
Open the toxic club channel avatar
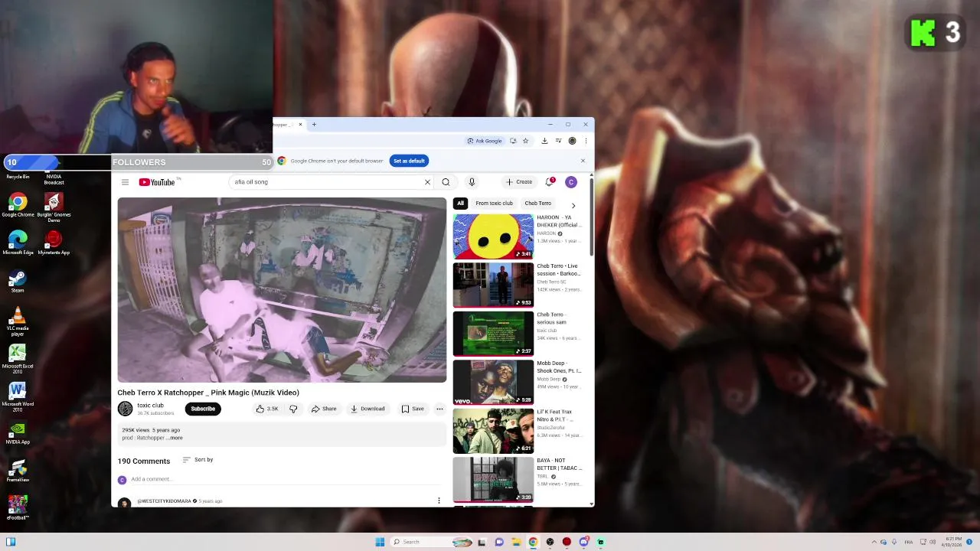click(125, 409)
